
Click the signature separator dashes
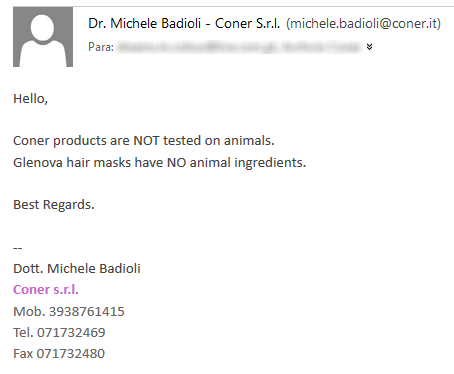(18, 248)
